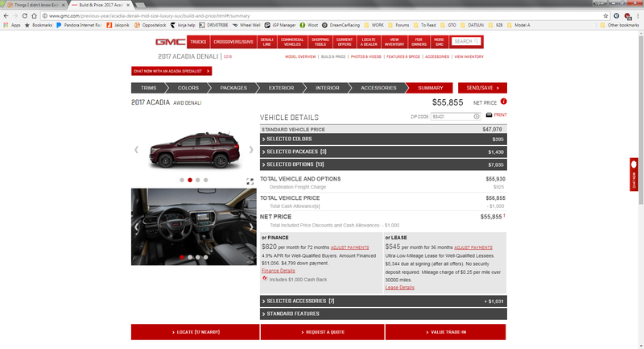Adjust payments under finance option
Viewport: 644px width, 349px height.
(349, 247)
